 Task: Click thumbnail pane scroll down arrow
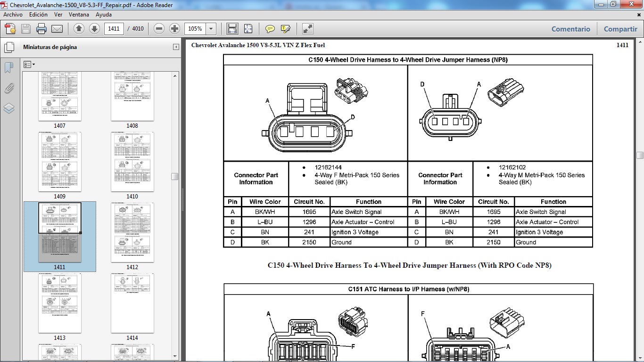coord(175,357)
